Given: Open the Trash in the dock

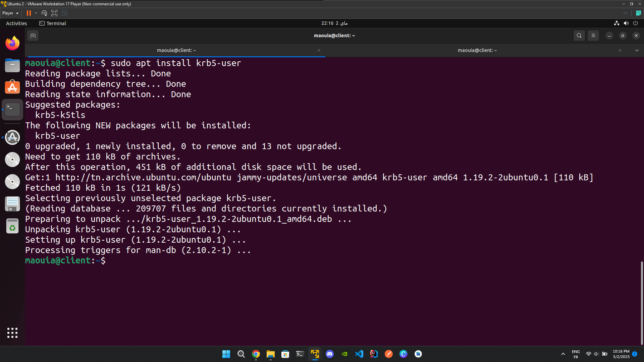Looking at the screenshot, I should 12,226.
